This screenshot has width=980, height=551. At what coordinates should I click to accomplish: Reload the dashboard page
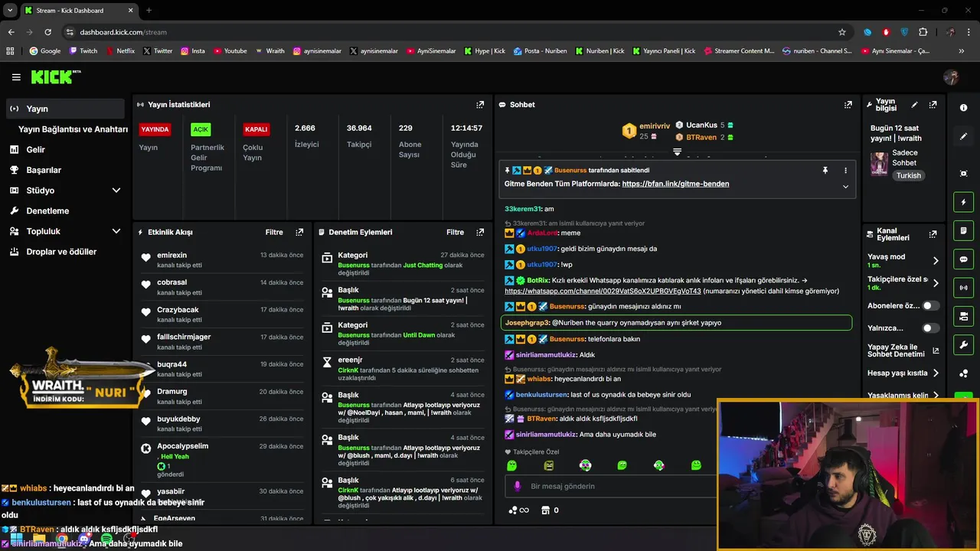(47, 32)
